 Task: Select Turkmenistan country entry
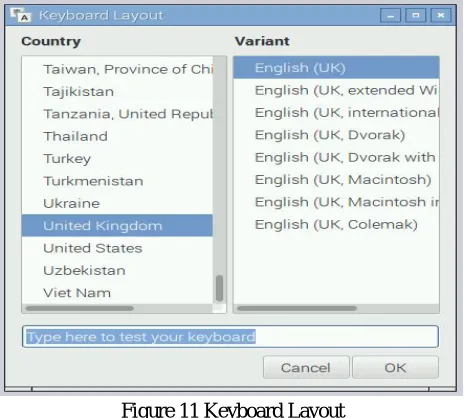coord(117,181)
